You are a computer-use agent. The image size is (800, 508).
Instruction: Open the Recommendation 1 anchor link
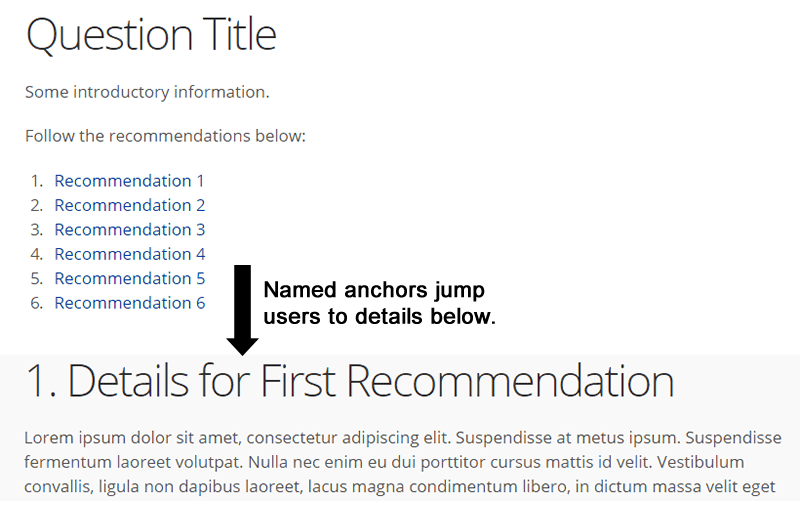coord(129,181)
